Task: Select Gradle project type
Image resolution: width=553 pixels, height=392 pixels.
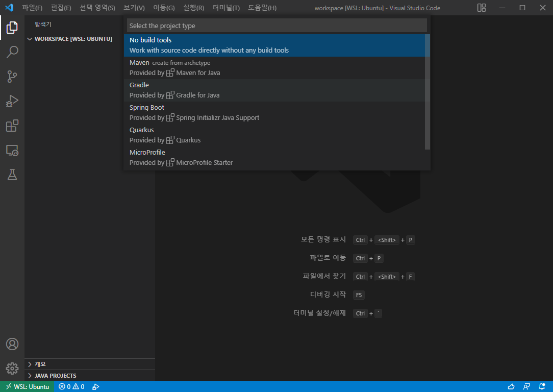Action: point(274,90)
